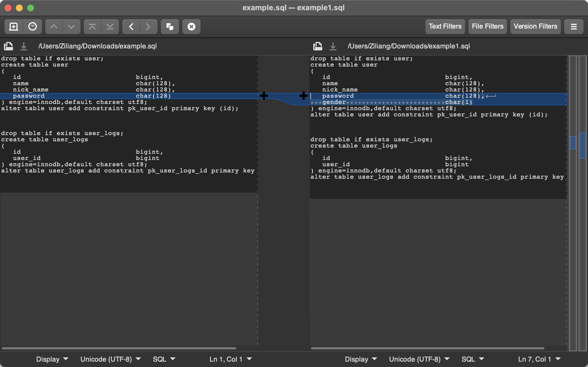Open the File Filters menu

point(487,27)
